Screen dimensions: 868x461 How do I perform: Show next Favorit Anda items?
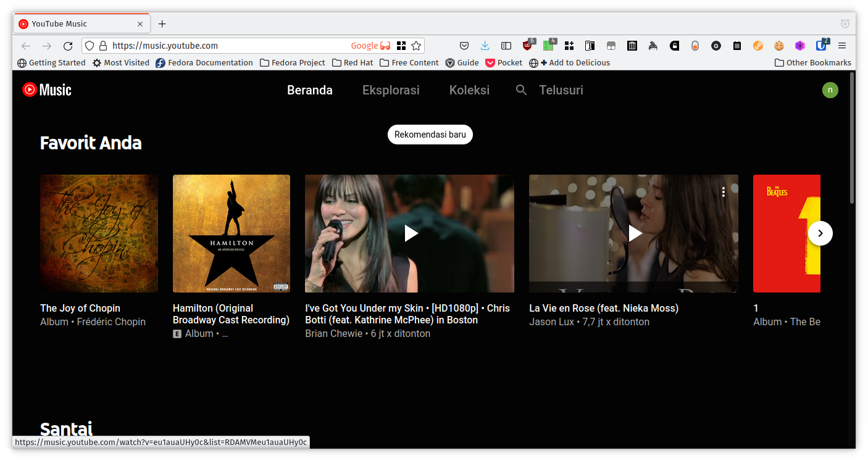(820, 233)
